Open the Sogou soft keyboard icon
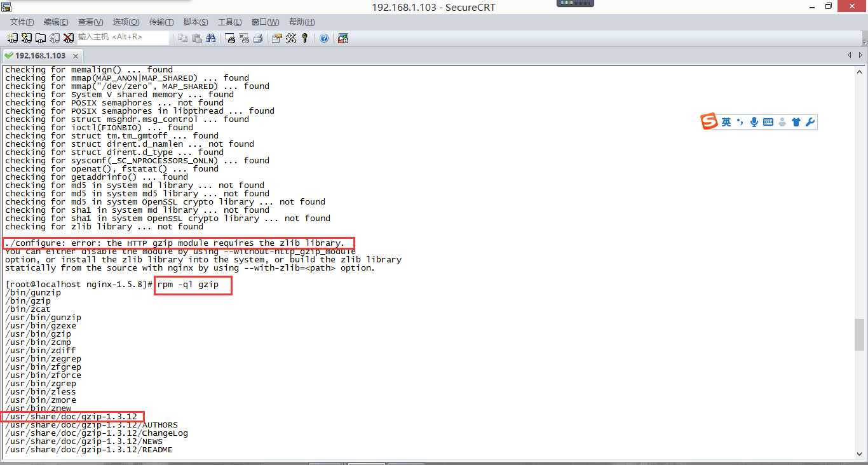This screenshot has width=868, height=465. point(768,122)
